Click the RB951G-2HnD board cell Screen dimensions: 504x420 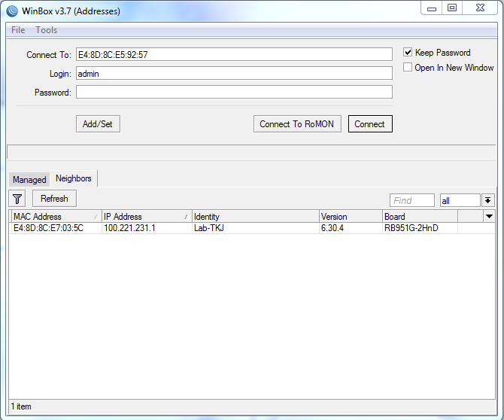[x=420, y=228]
